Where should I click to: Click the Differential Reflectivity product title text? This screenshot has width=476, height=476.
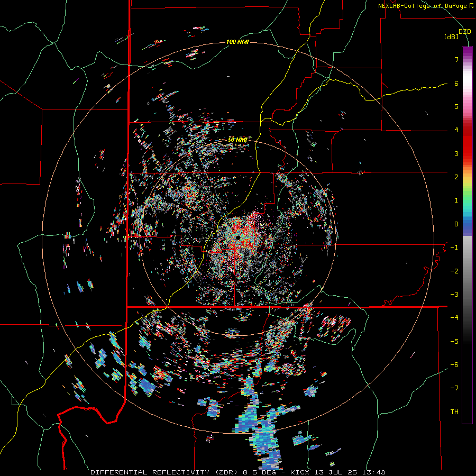click(165, 472)
